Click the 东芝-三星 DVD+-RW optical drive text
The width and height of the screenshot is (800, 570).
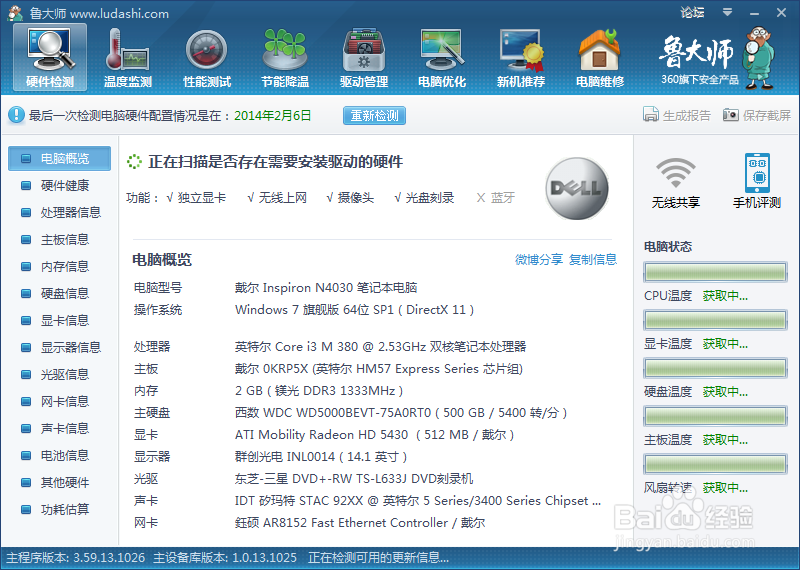tap(354, 479)
